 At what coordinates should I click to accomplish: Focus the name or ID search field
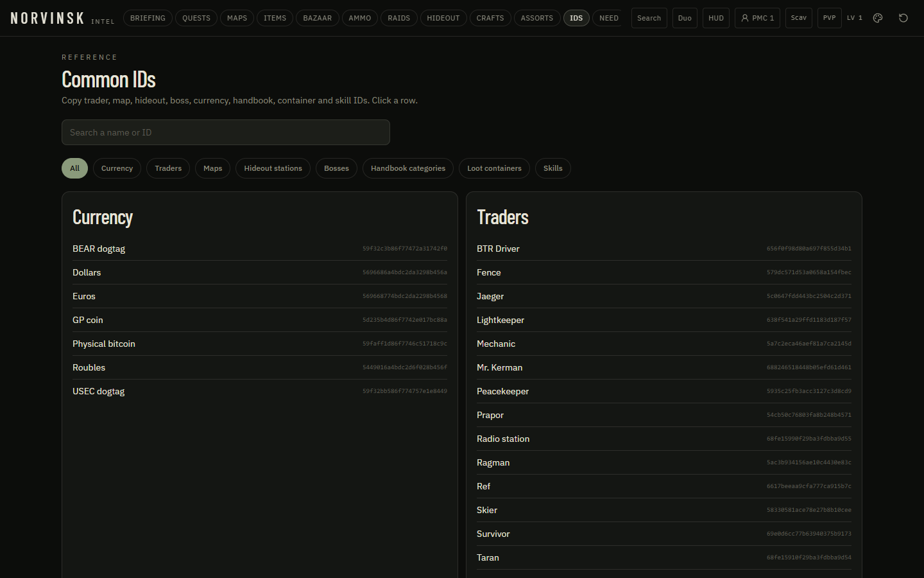tap(226, 132)
